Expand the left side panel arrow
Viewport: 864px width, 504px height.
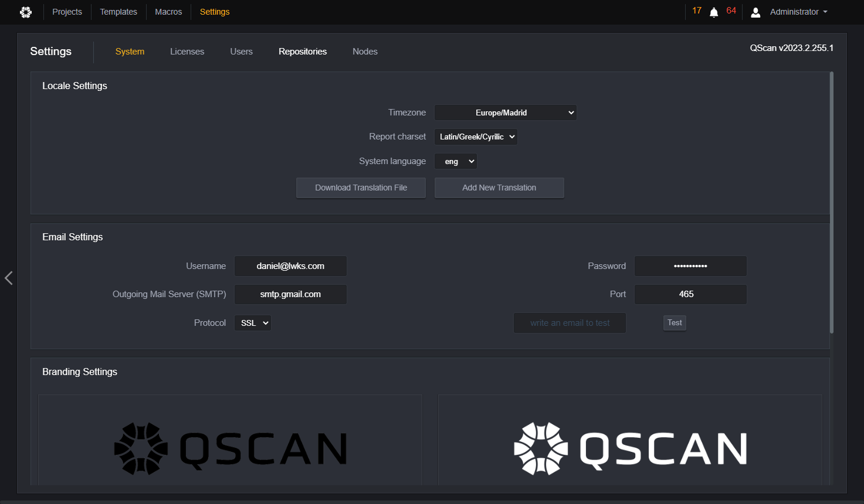point(8,278)
